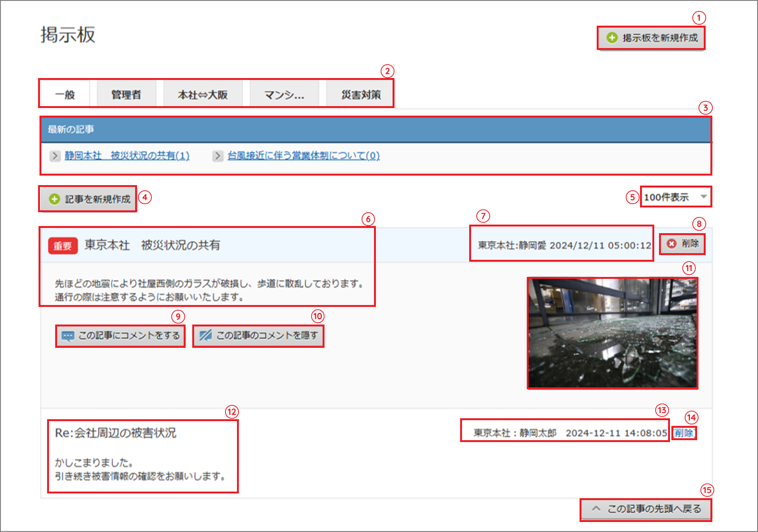Image resolution: width=758 pixels, height=532 pixels.
Task: Click the blue 削除 link on the comment
Action: 684,433
